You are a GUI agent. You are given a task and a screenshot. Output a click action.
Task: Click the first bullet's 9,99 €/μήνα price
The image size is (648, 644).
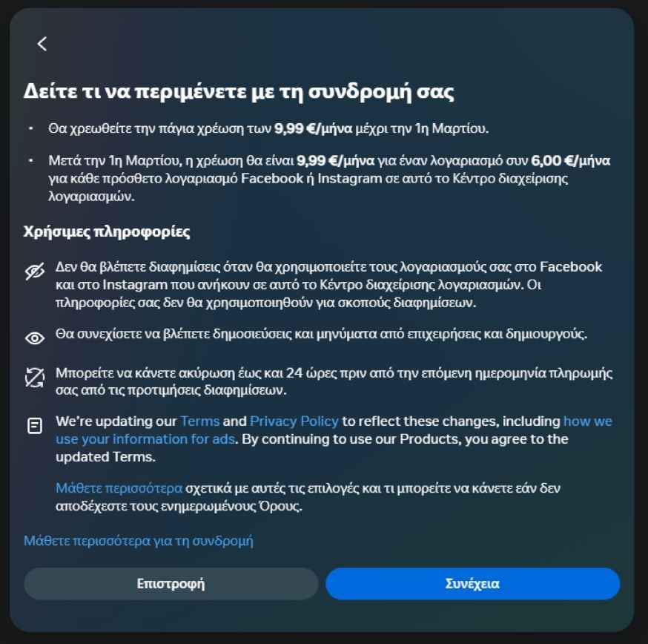point(314,128)
